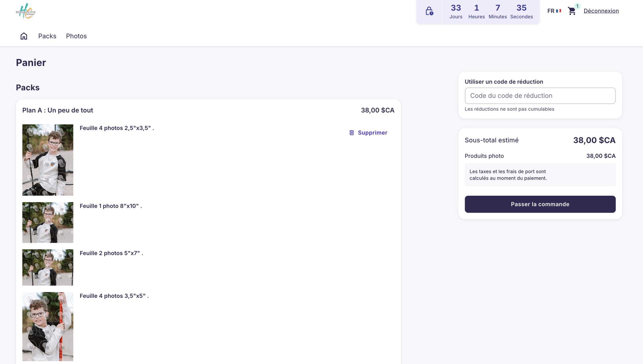This screenshot has height=364, width=643.
Task: Click the lock timer icon
Action: click(x=429, y=11)
